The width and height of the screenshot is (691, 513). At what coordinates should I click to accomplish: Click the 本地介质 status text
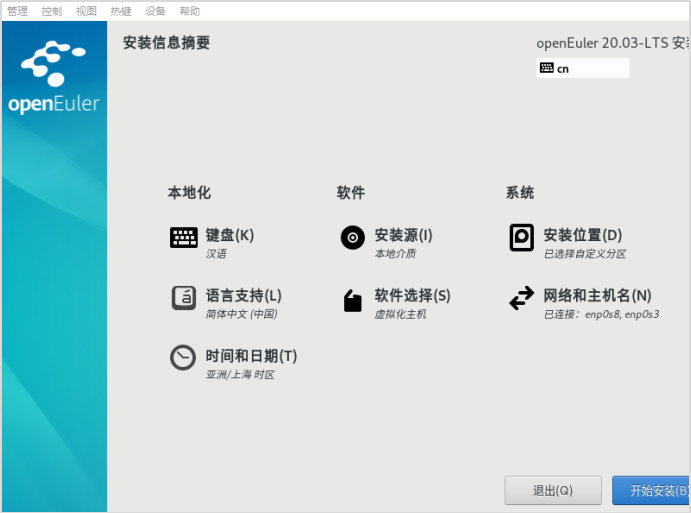pyautogui.click(x=395, y=254)
